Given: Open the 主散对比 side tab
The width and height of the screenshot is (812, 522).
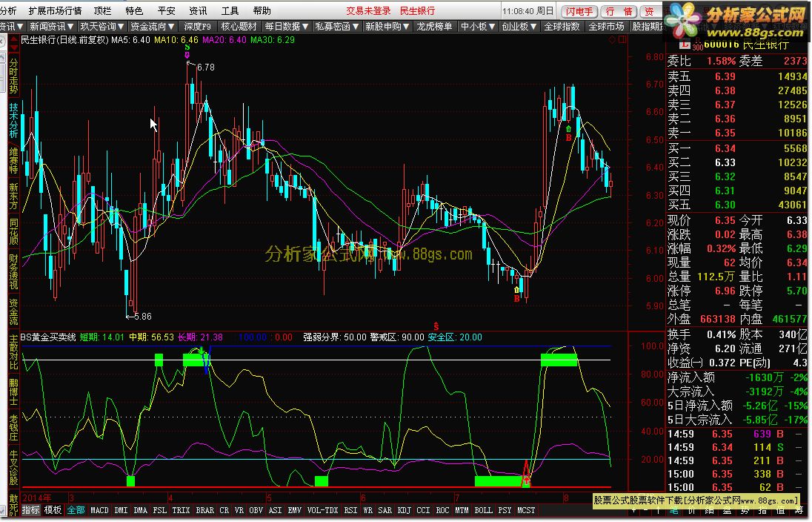Looking at the screenshot, I should pos(13,352).
